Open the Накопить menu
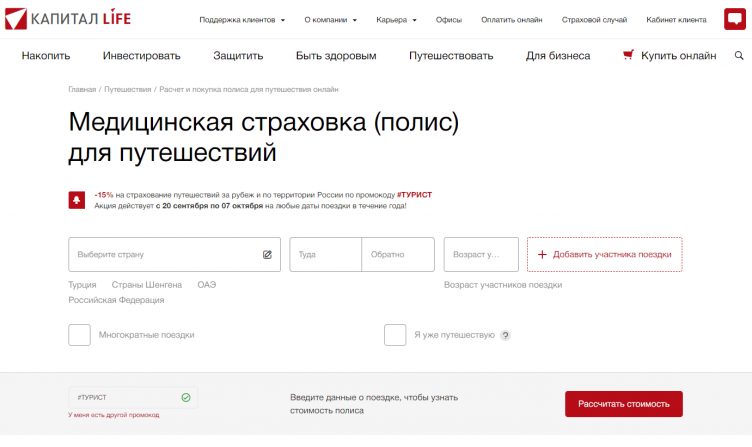Image resolution: width=752 pixels, height=447 pixels. [x=46, y=56]
